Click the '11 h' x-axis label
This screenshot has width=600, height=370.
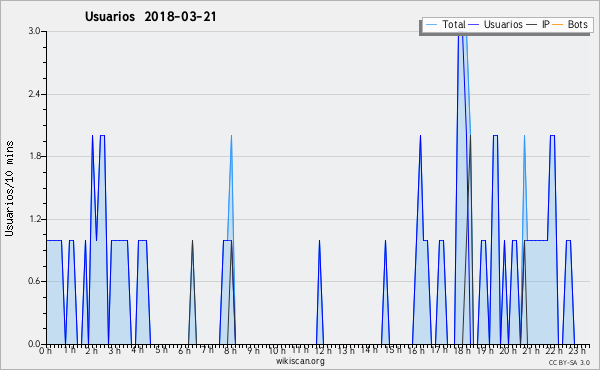300,350
